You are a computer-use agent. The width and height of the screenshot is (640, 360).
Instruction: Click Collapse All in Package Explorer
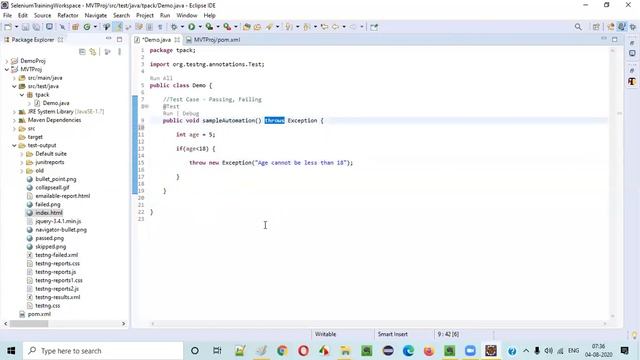pyautogui.click(x=82, y=52)
